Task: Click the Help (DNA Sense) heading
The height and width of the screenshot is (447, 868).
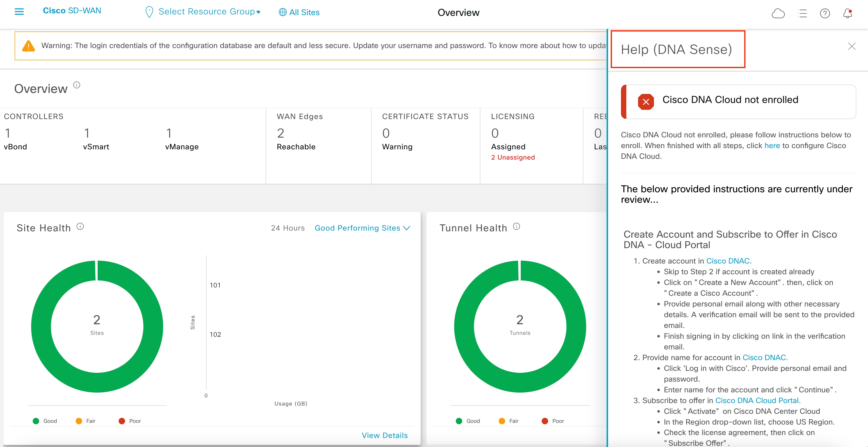Action: [x=677, y=49]
